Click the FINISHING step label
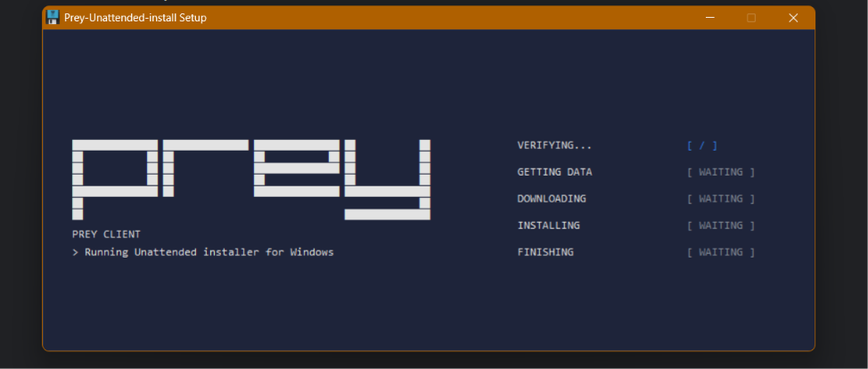Image resolution: width=868 pixels, height=369 pixels. 545,252
